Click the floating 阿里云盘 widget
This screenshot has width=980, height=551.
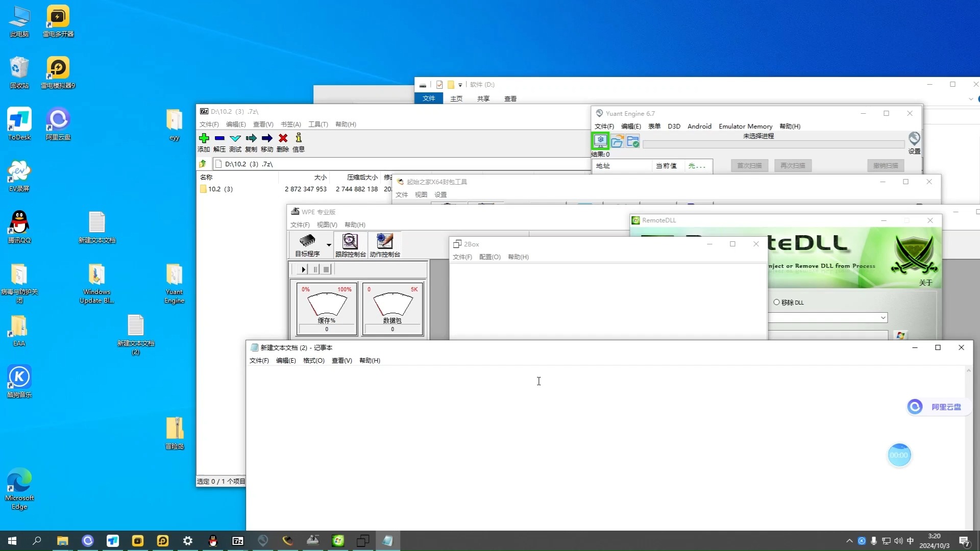coord(938,407)
